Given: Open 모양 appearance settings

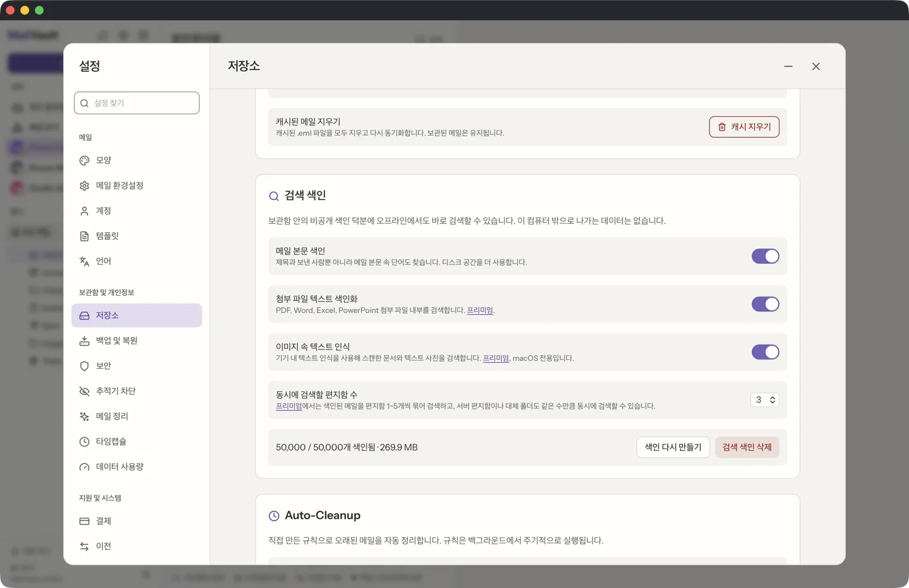Looking at the screenshot, I should click(x=136, y=160).
